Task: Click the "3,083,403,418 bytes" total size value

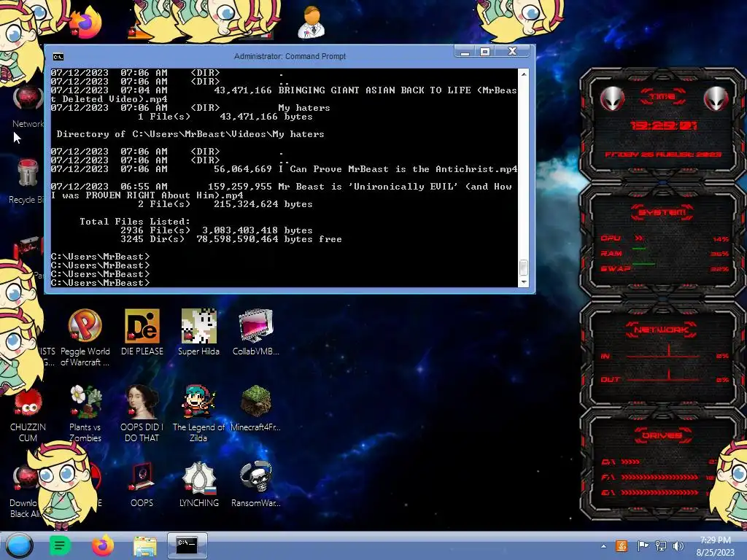Action: [258, 230]
